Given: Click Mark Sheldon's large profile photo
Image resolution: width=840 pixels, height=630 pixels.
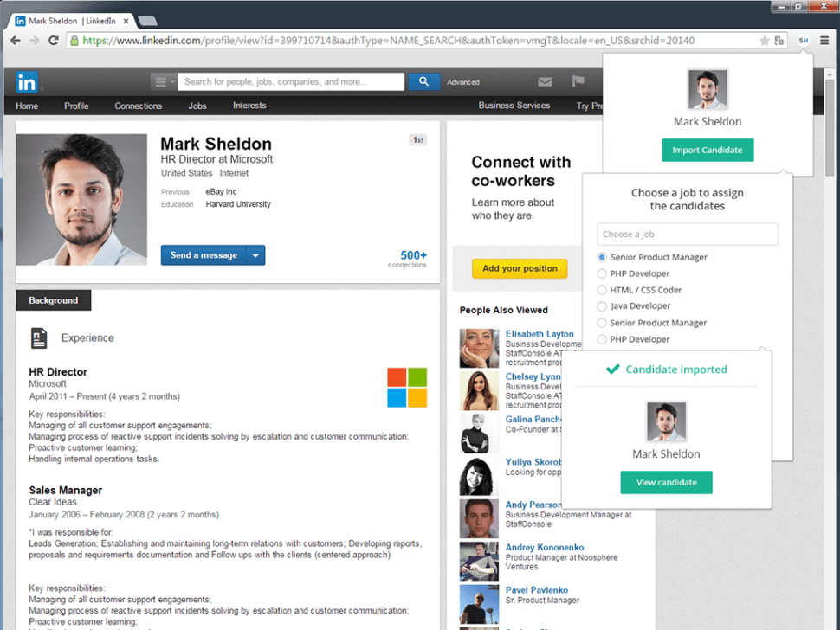Looking at the screenshot, I should pyautogui.click(x=81, y=200).
